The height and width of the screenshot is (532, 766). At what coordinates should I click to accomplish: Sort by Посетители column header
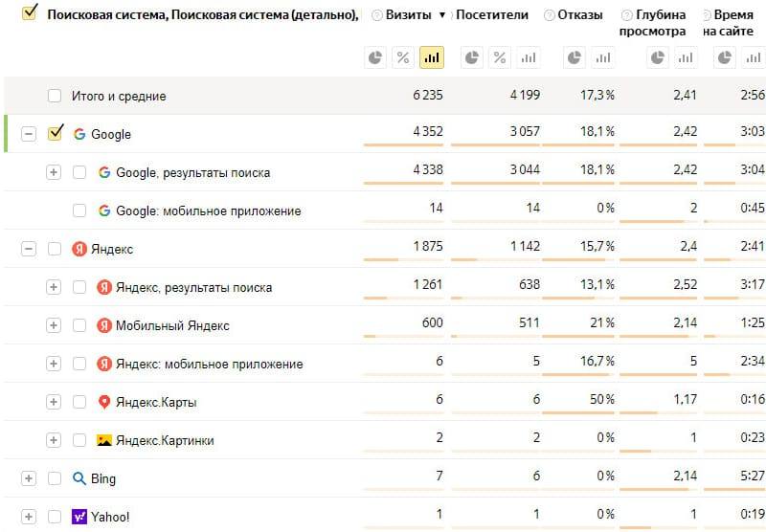coord(492,15)
